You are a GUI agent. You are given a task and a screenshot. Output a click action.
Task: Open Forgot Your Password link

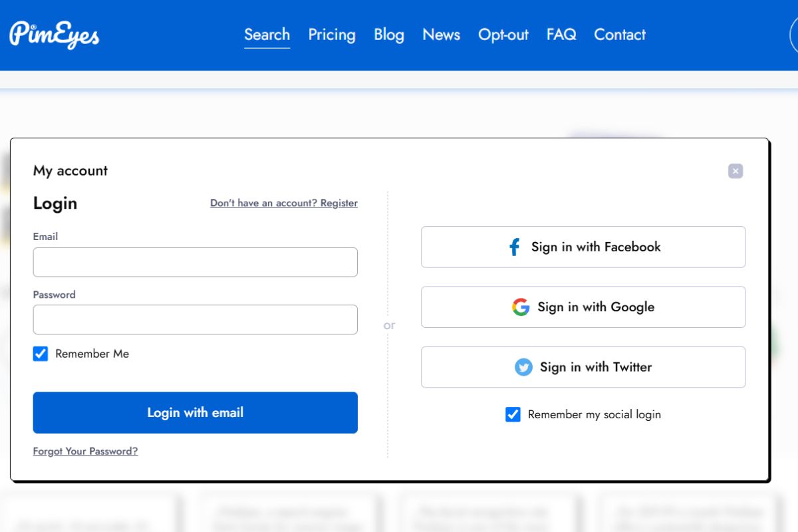coord(85,452)
